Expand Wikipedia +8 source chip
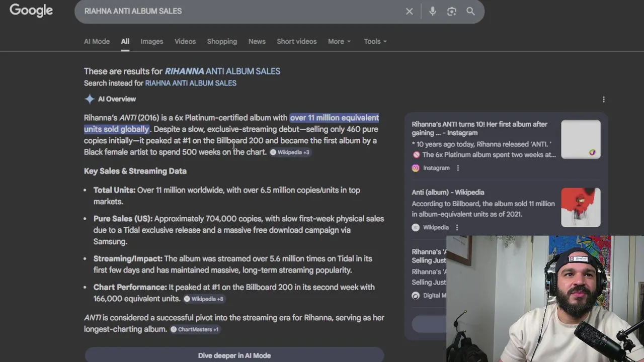644x362 pixels. [x=203, y=299]
